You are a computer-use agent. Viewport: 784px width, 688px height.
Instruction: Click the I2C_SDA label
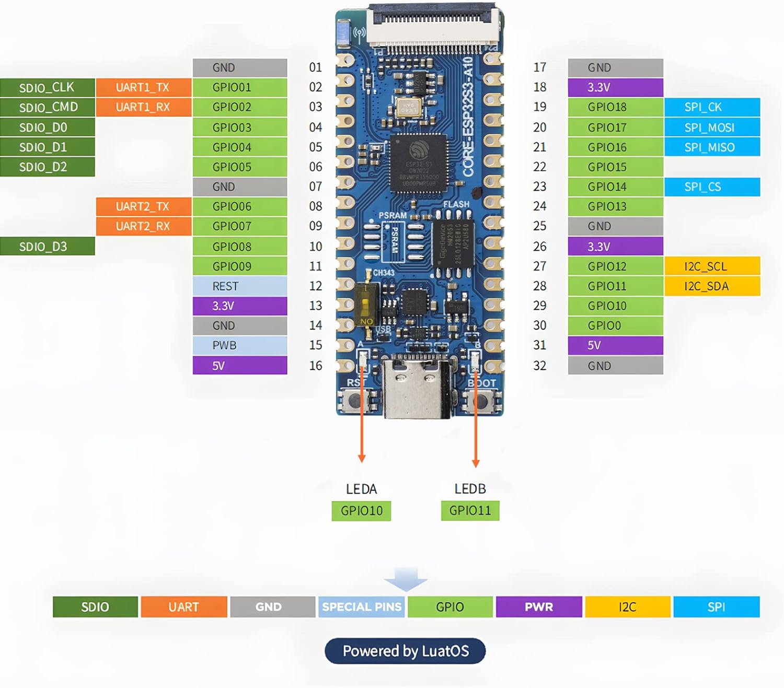pos(712,286)
